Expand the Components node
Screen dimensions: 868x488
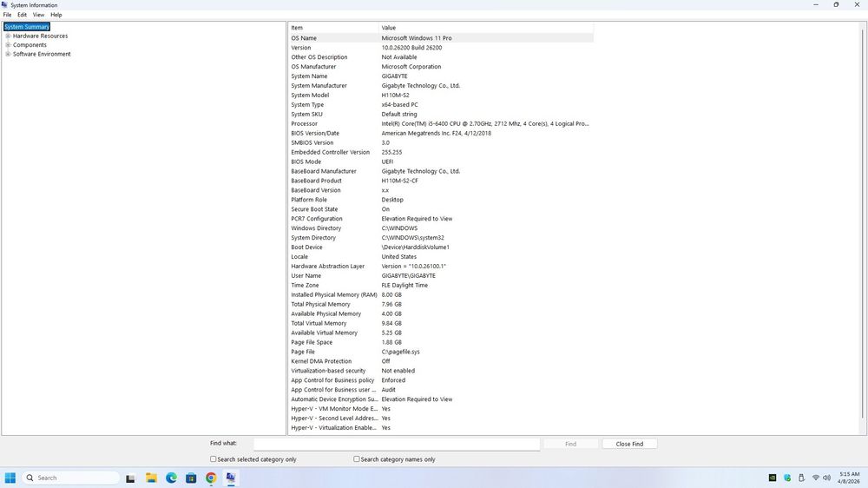coord(8,45)
